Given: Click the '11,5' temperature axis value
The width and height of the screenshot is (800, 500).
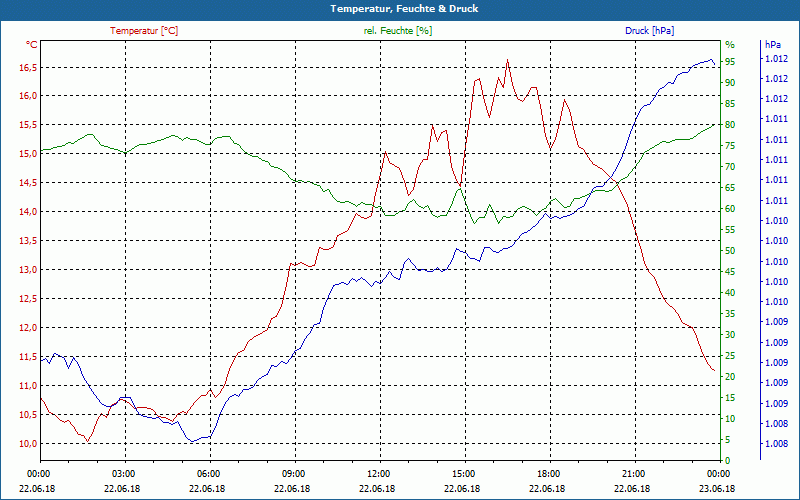Looking at the screenshot, I should tap(28, 357).
